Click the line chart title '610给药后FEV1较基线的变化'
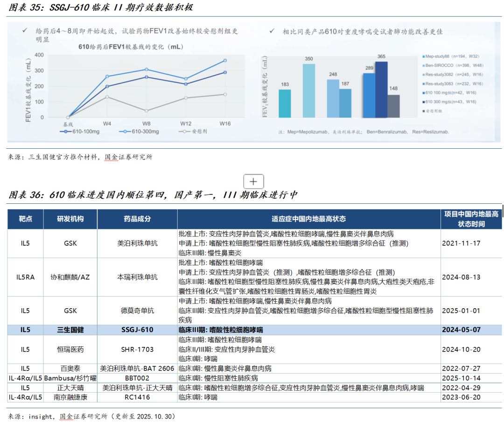Screen dimensions: 504x422 131,47
